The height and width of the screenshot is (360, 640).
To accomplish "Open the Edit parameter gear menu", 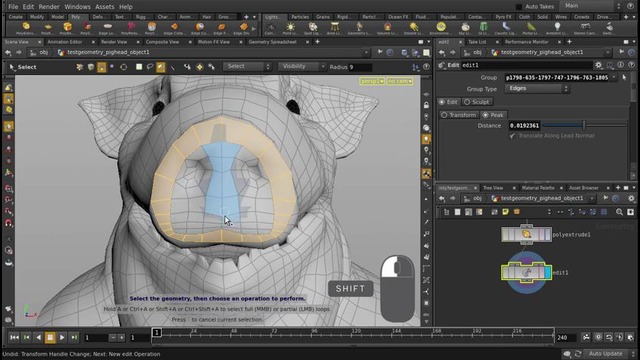I will [x=598, y=65].
